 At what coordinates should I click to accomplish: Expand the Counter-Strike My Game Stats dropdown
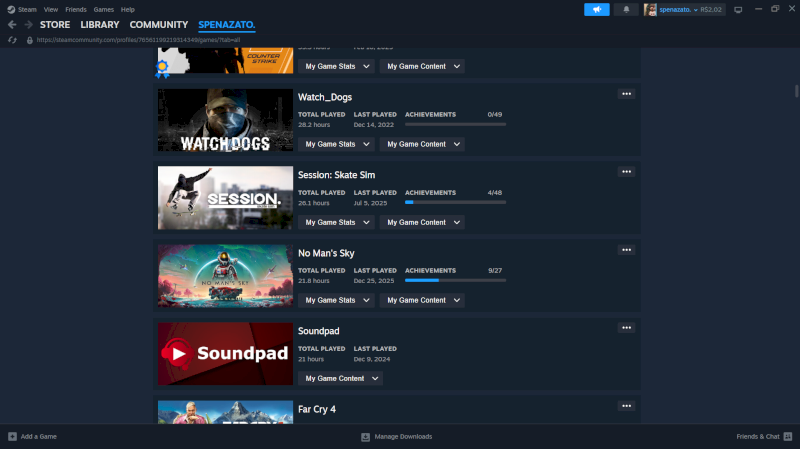[336, 66]
